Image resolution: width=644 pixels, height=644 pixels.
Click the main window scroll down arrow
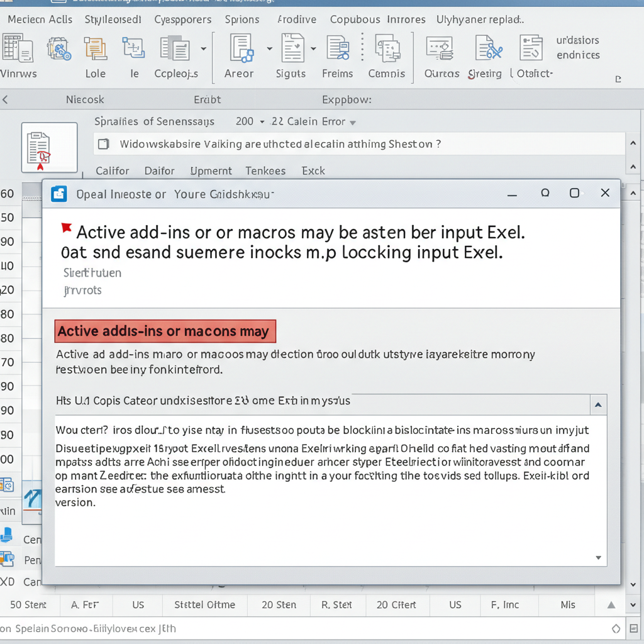tap(633, 605)
